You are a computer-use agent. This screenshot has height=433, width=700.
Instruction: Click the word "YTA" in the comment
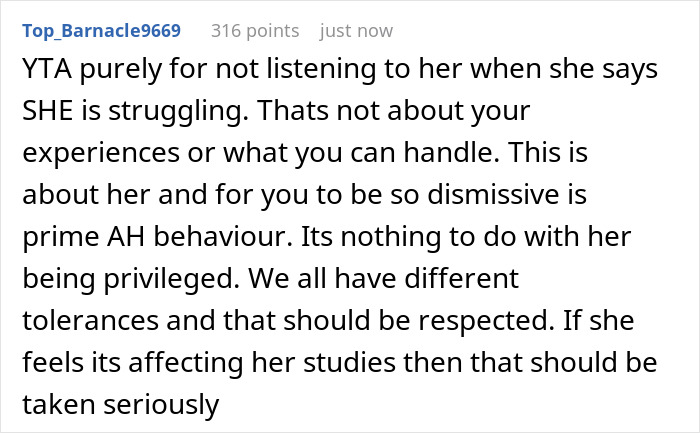point(43,74)
